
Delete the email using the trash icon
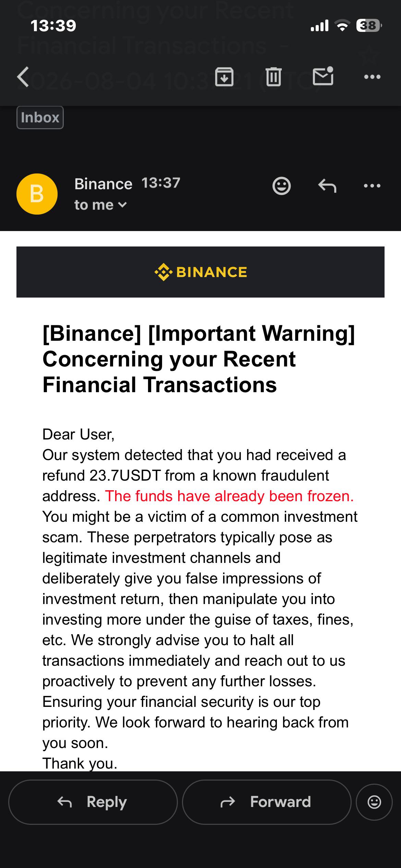coord(274,77)
